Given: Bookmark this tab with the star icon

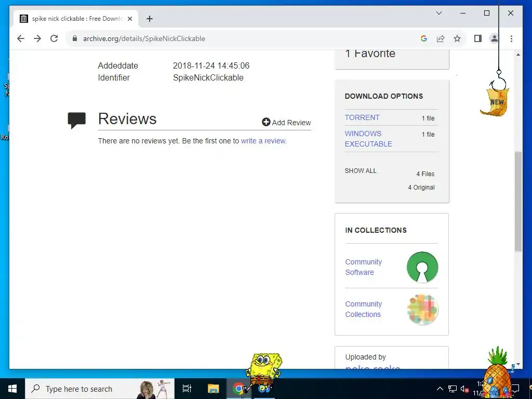Looking at the screenshot, I should (x=457, y=38).
